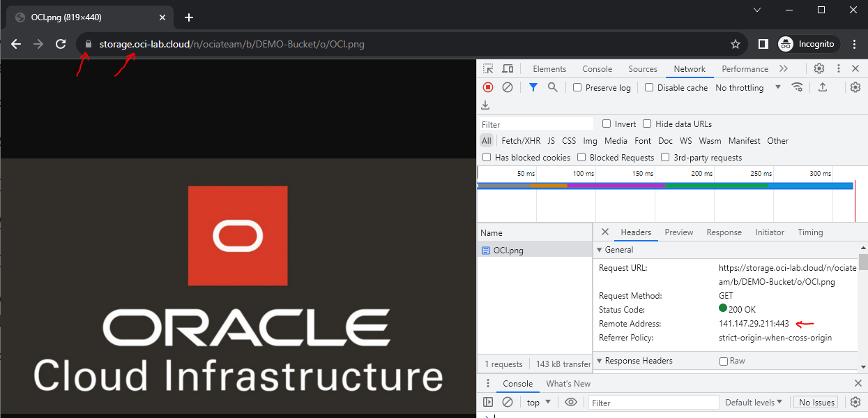Enable the Preserve log checkbox
This screenshot has height=418, width=868.
click(577, 88)
